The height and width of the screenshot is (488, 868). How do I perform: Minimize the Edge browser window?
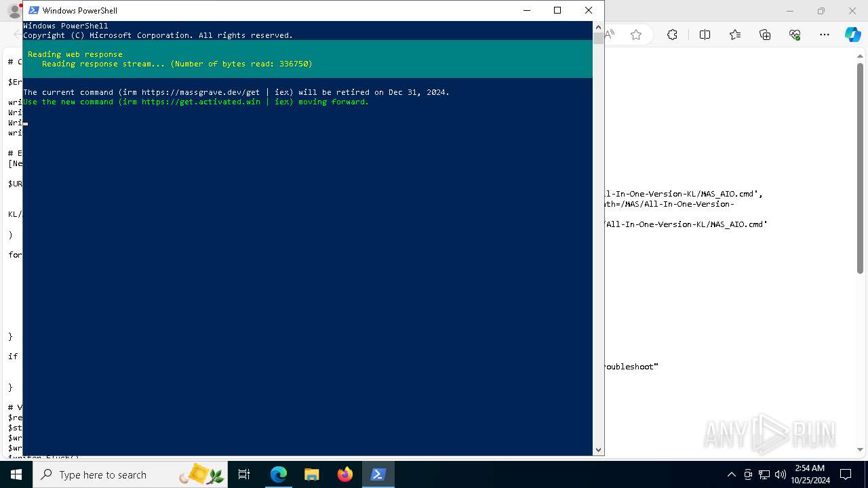790,11
